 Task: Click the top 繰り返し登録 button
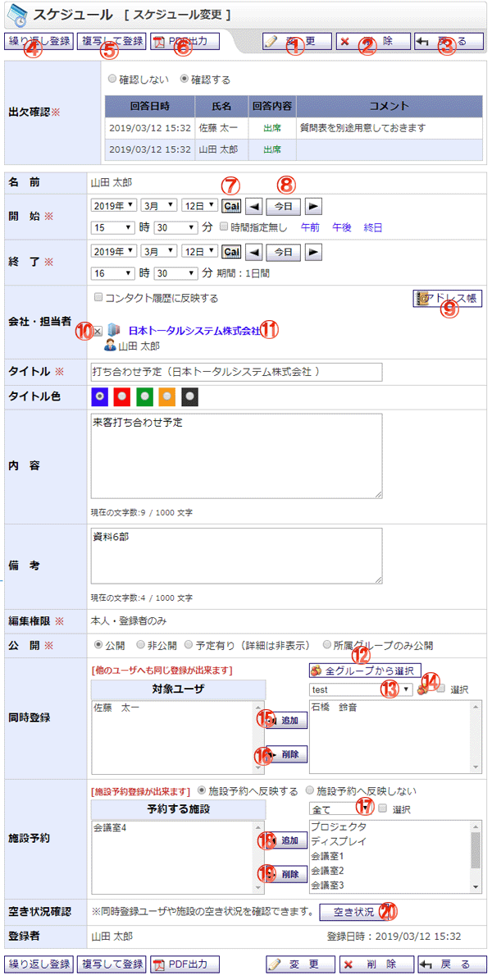coord(39,41)
